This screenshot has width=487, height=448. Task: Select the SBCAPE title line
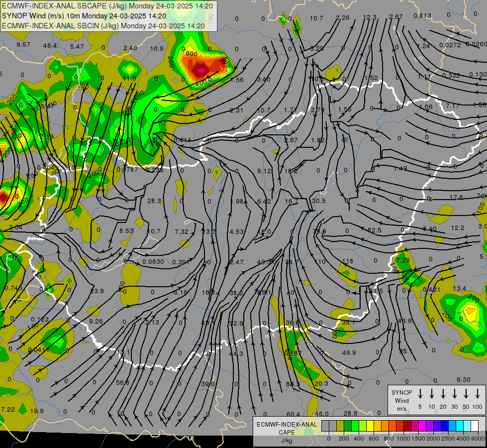pyautogui.click(x=107, y=6)
